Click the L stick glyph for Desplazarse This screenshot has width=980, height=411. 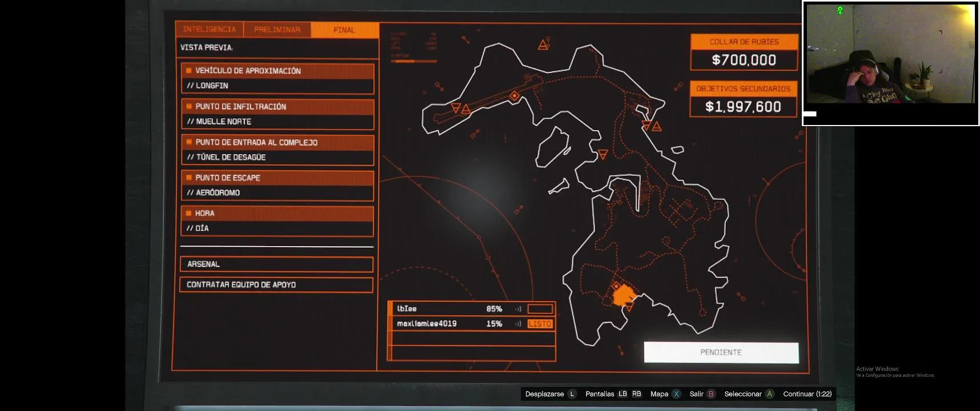point(572,394)
